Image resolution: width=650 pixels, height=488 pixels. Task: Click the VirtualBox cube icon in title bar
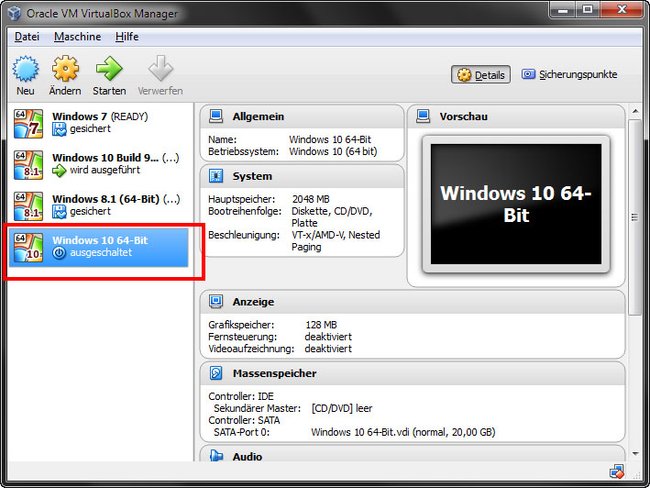click(x=15, y=13)
